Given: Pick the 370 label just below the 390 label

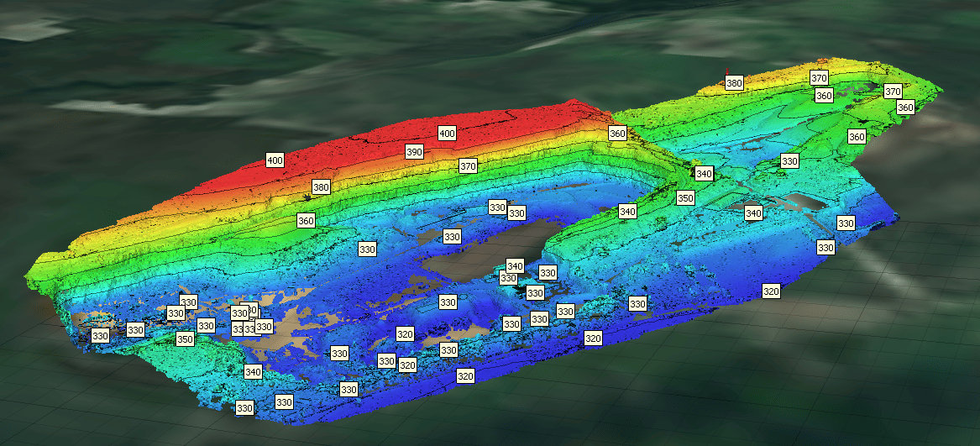Looking at the screenshot, I should click(x=468, y=166).
